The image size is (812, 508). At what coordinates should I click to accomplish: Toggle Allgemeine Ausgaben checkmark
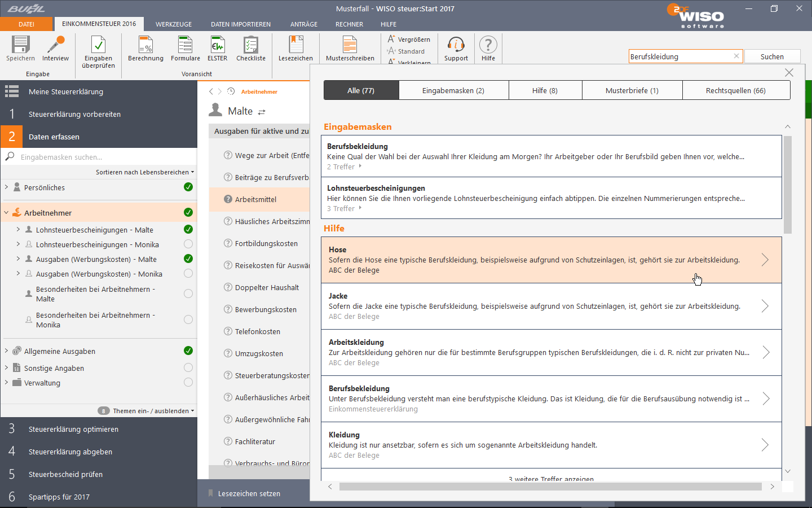(x=188, y=351)
